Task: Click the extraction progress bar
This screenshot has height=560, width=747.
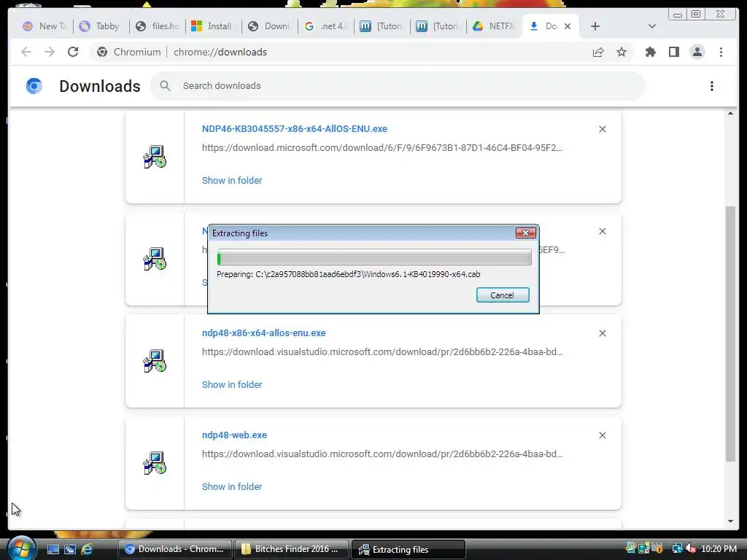Action: pos(374,257)
